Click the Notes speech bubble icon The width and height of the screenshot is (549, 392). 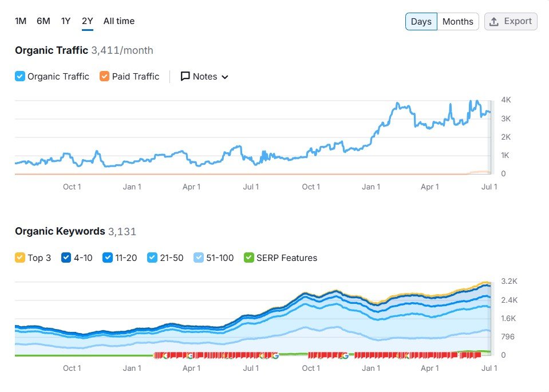tap(185, 77)
